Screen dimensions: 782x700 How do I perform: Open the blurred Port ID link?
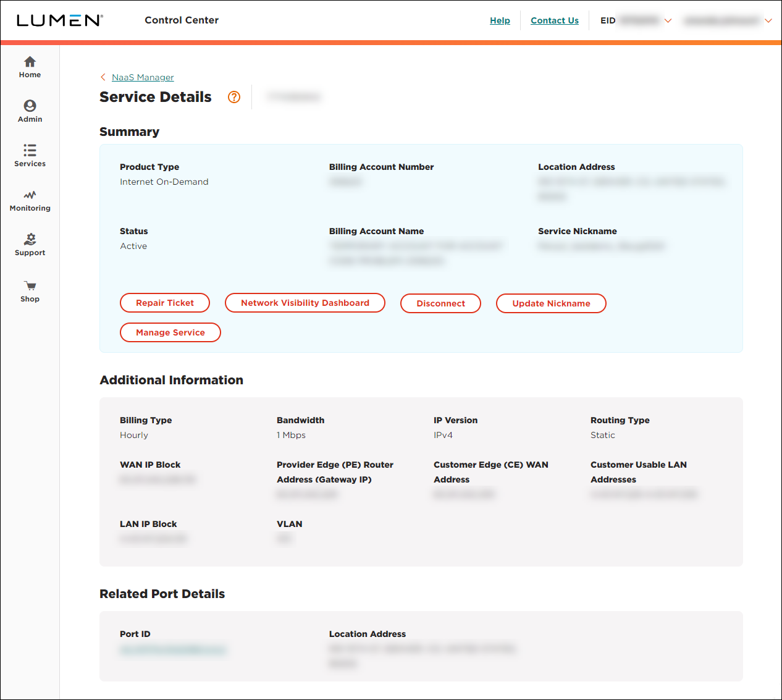(173, 649)
